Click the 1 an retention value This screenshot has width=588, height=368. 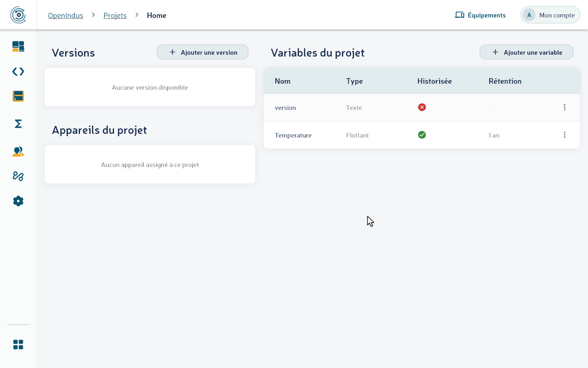(x=494, y=135)
